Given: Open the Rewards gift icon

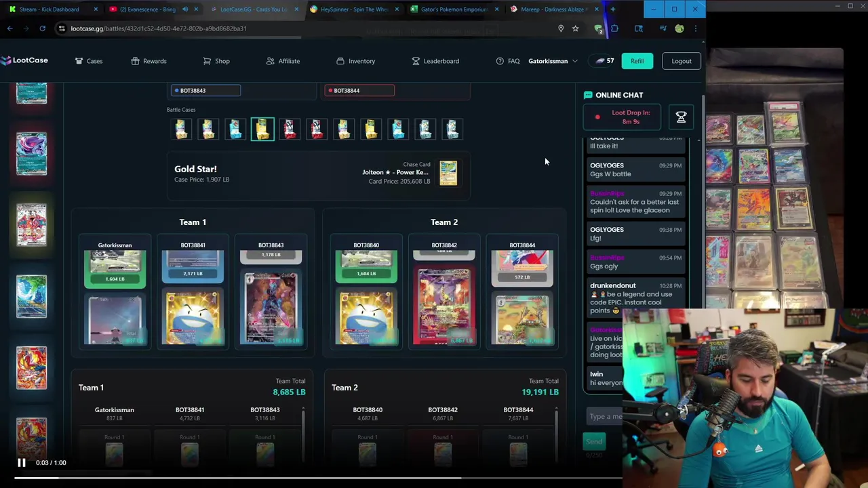Looking at the screenshot, I should pos(135,61).
